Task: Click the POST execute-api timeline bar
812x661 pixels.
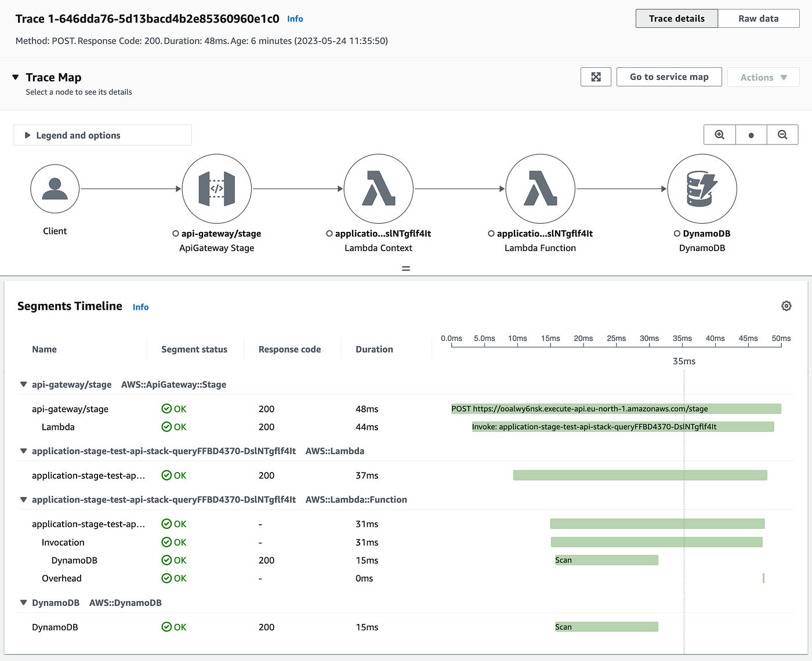Action: [617, 409]
